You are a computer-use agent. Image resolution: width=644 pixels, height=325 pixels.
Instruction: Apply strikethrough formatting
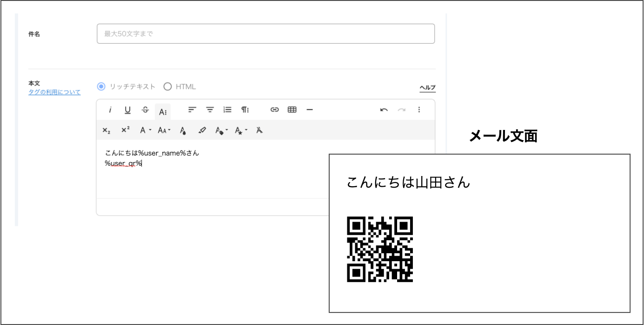pyautogui.click(x=145, y=110)
